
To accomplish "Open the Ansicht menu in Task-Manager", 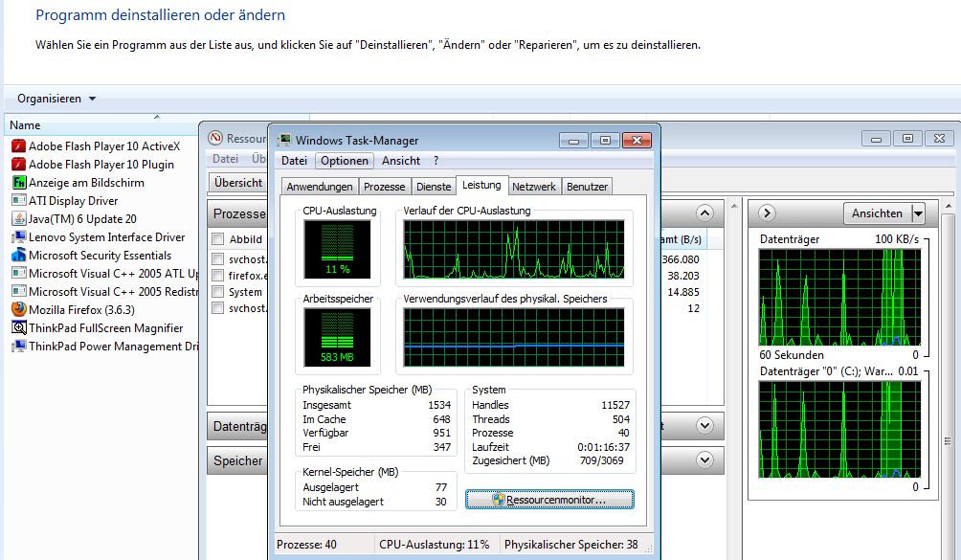I will pyautogui.click(x=401, y=161).
